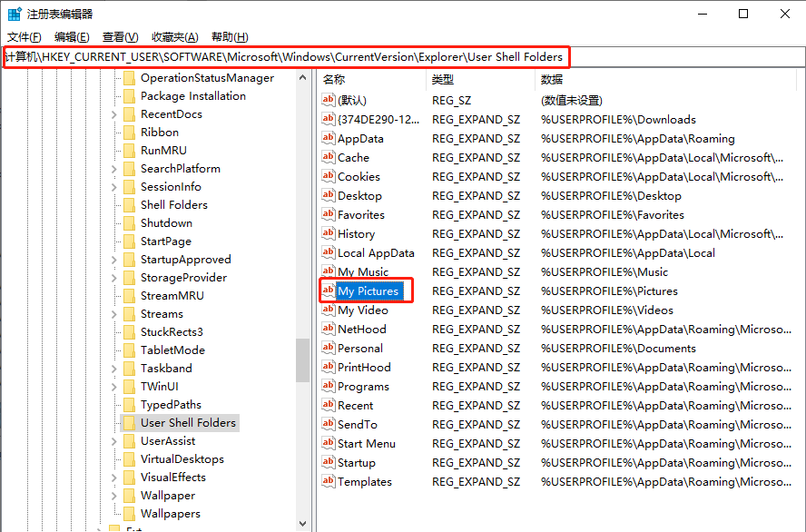The height and width of the screenshot is (532, 806).
Task: Expand the Streams key
Action: (114, 314)
